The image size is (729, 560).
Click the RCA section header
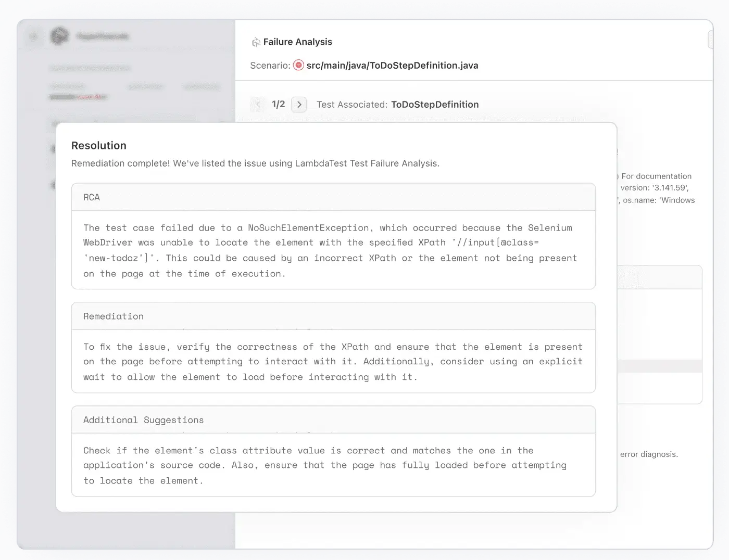point(333,197)
